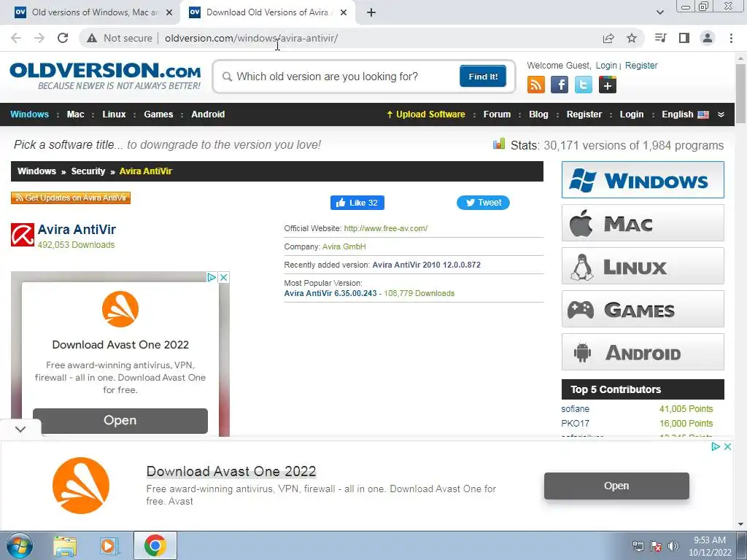Reload the page with the refresh icon
The height and width of the screenshot is (560, 747).
click(x=63, y=38)
